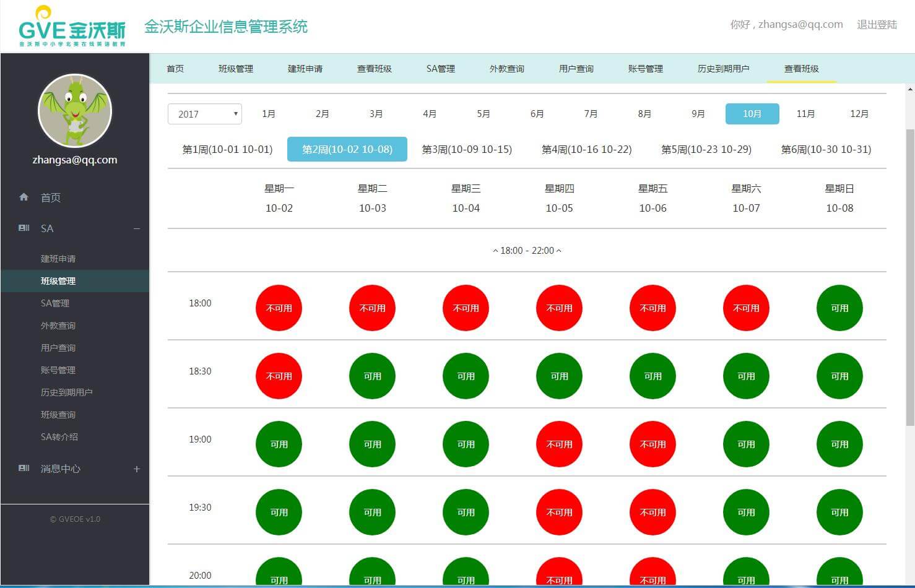The height and width of the screenshot is (588, 915).
Task: Click the 消息中心 icon in sidebar
Action: click(x=24, y=469)
